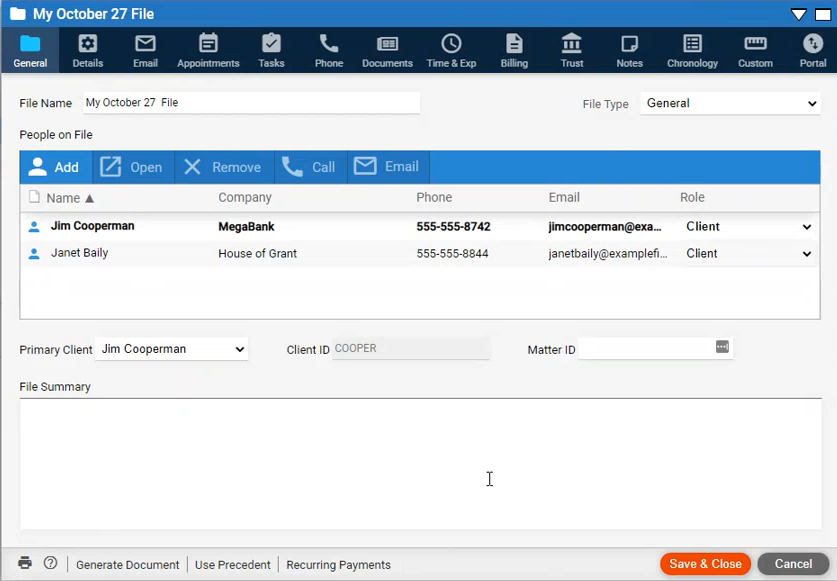Click the Client ID field
The height and width of the screenshot is (581, 837).
click(x=410, y=348)
